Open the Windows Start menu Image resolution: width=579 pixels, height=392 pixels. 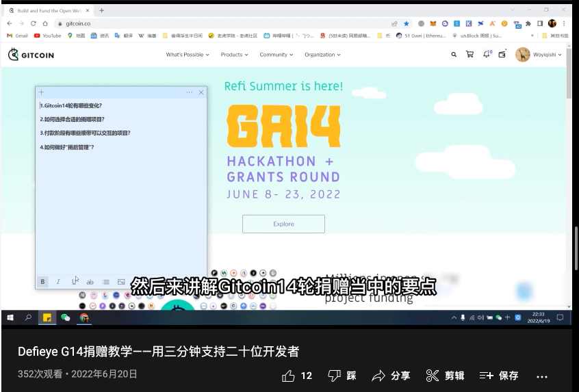click(x=10, y=318)
